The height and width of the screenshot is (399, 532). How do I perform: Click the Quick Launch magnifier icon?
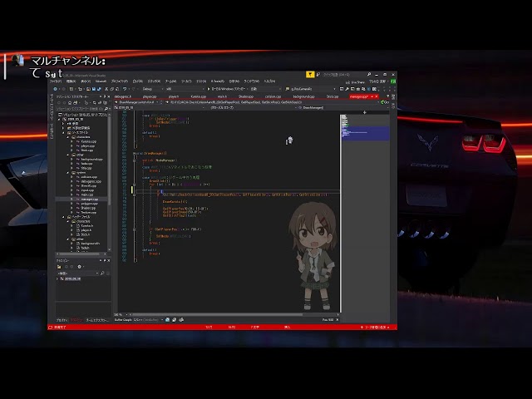click(x=369, y=74)
